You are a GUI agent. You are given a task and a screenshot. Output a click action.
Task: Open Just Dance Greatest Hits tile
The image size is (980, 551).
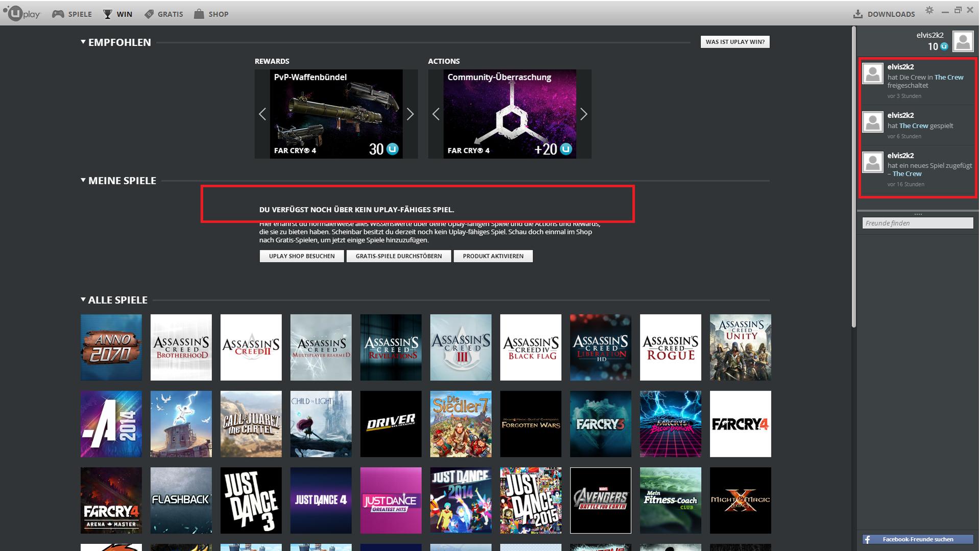[391, 500]
